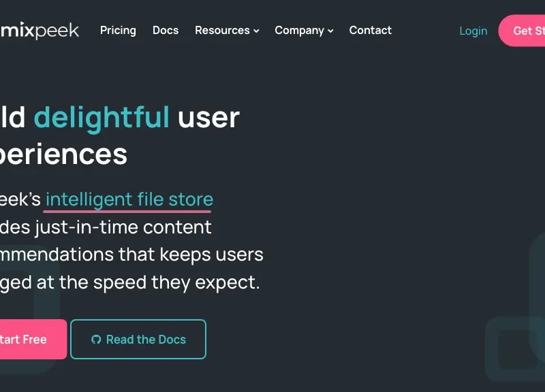Expand the Resources chevron arrow
Screen dimensions: 545x392
257,31
